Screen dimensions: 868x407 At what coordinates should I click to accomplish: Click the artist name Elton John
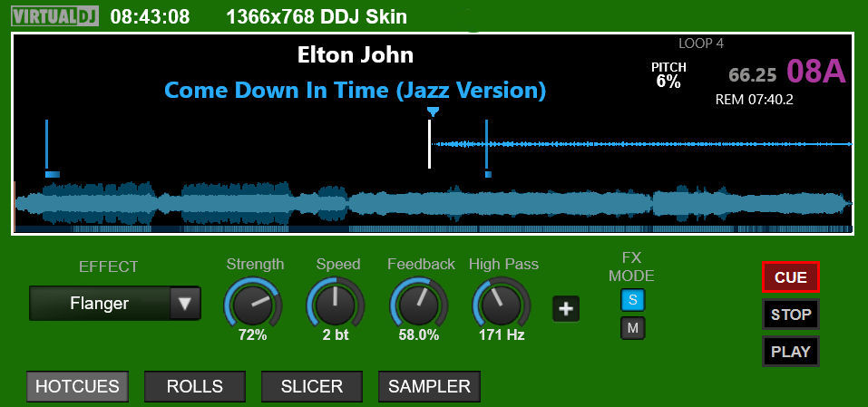[355, 54]
